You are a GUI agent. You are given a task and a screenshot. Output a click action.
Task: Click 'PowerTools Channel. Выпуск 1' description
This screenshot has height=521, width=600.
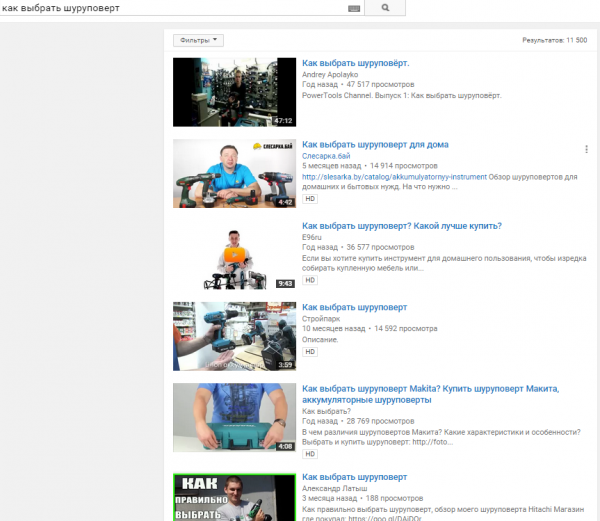(401, 95)
